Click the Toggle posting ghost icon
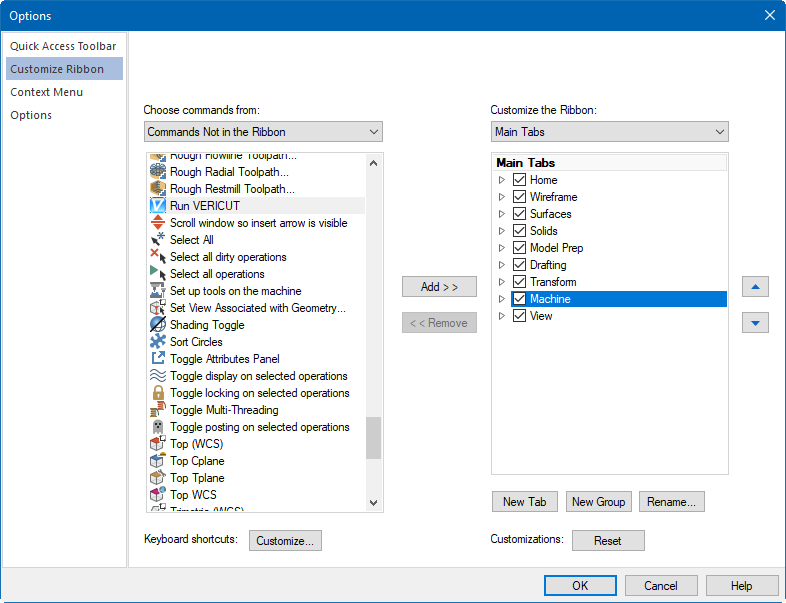Viewport: 786px width, 603px height. [157, 427]
